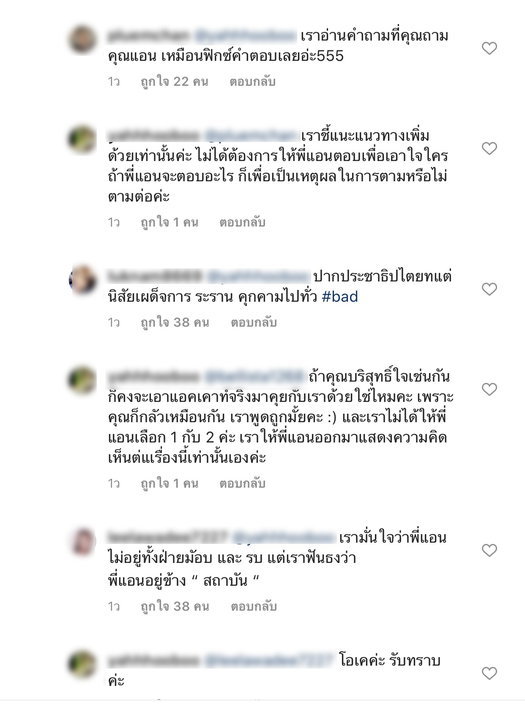525x710 pixels.
Task: Like the comment โอเคค่ะ รับทราบค่ะ
Action: pyautogui.click(x=489, y=673)
